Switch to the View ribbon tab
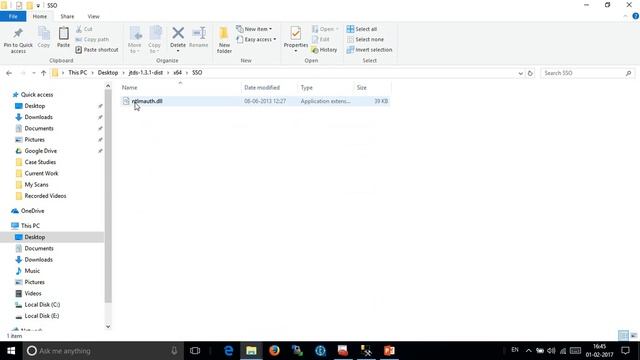The height and width of the screenshot is (360, 640). pos(93,16)
